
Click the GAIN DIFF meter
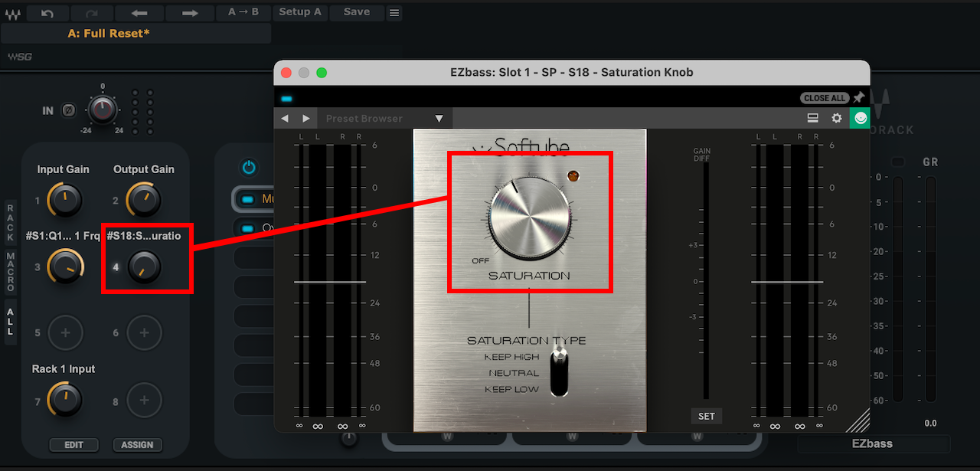pos(706,280)
